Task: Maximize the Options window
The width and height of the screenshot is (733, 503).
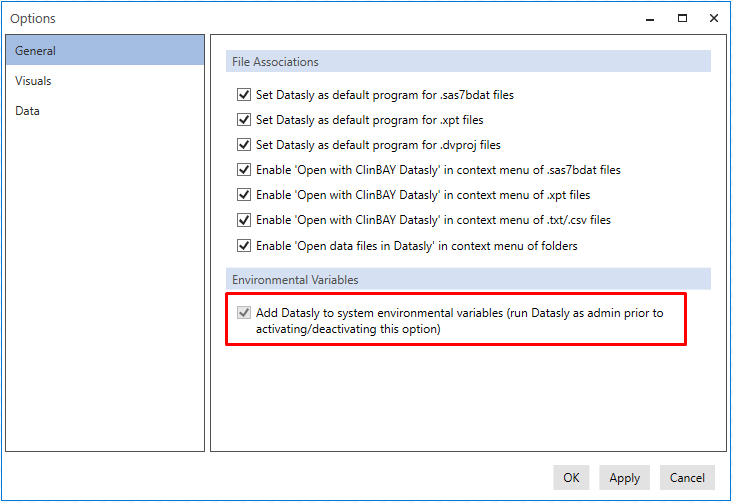Action: click(x=682, y=19)
